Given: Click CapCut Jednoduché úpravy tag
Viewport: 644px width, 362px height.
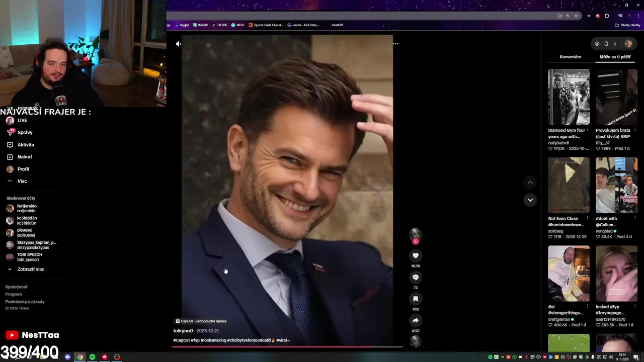Looking at the screenshot, I should [201, 321].
